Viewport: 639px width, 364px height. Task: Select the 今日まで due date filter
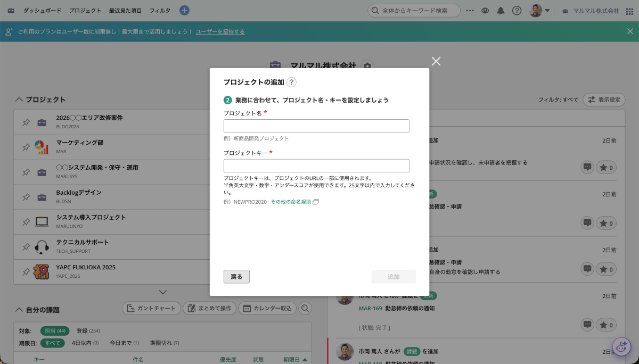tap(124, 343)
